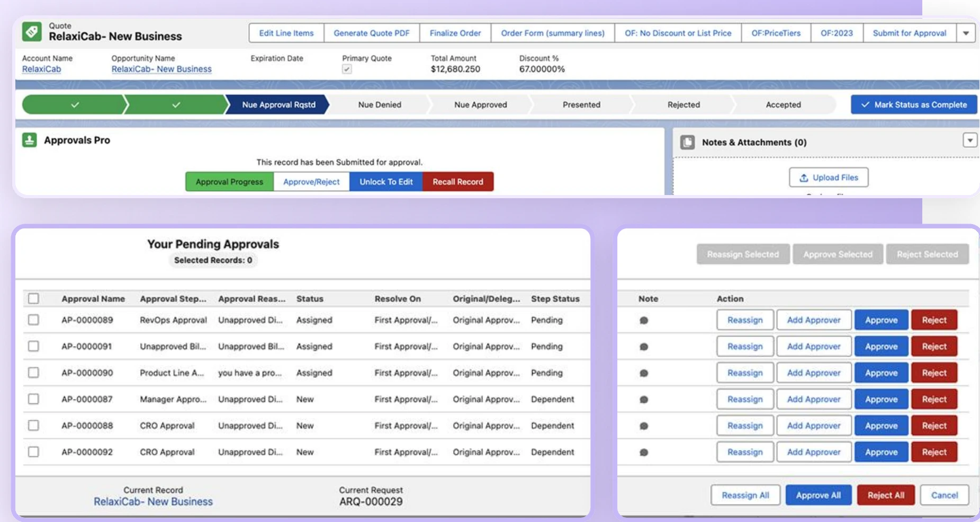Open RelaxiCab- New Business opportunity link

coord(161,69)
